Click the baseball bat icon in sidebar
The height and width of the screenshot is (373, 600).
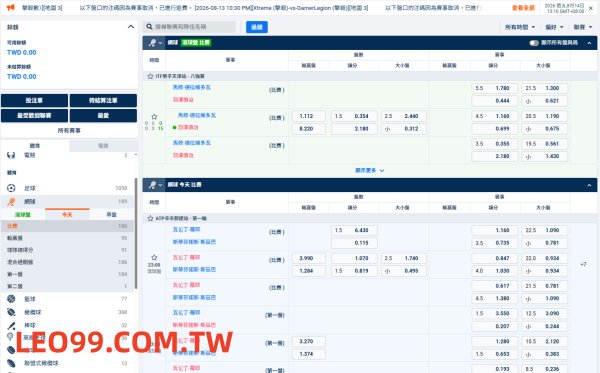pyautogui.click(x=11, y=326)
